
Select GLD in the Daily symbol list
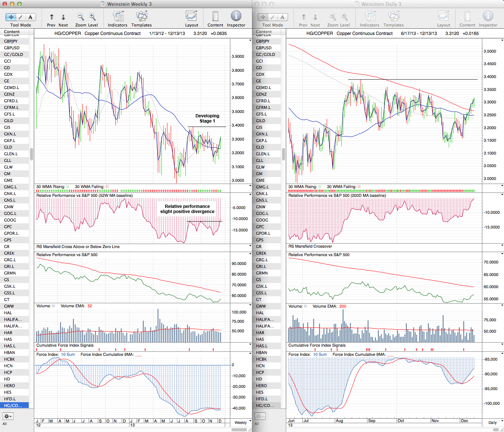pyautogui.click(x=260, y=147)
